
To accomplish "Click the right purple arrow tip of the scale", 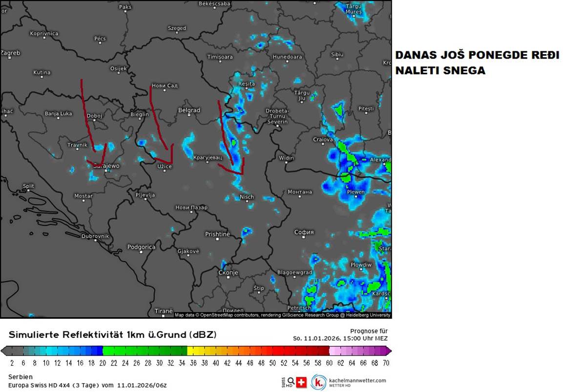I will pyautogui.click(x=389, y=351).
